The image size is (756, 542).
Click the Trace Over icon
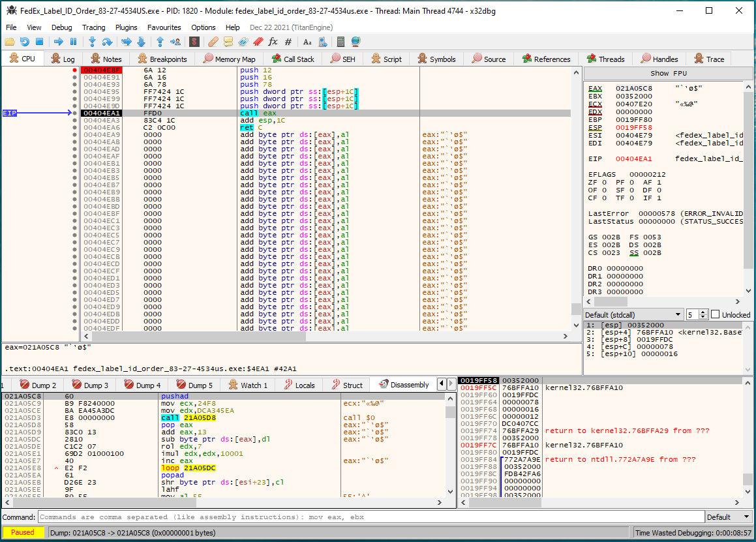pyautogui.click(x=142, y=42)
